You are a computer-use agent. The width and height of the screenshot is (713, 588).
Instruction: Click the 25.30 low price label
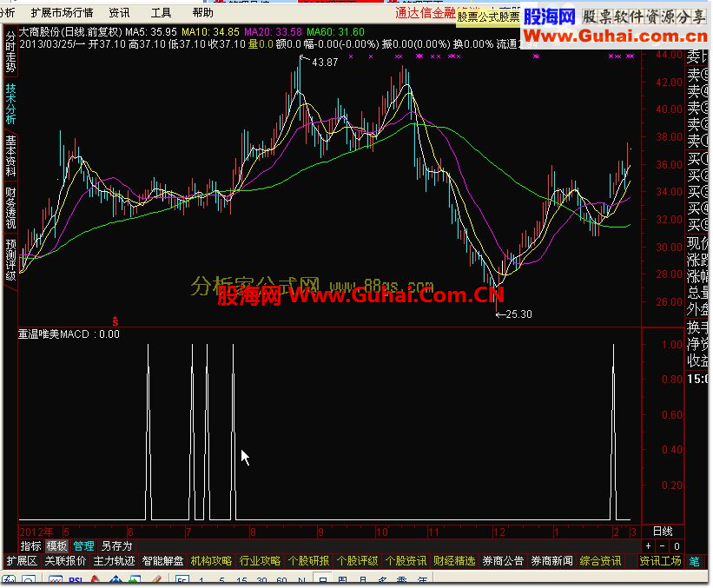[x=518, y=314]
